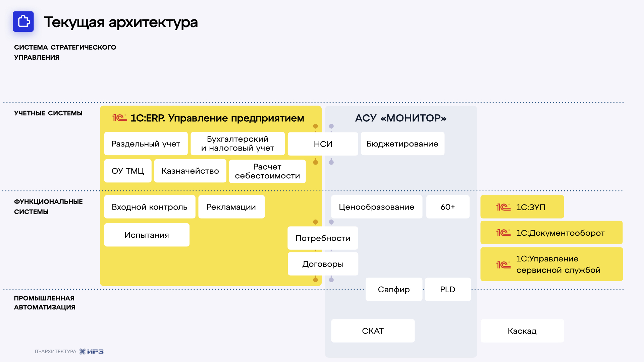Click the Казначейство block
Viewport: 644px width, 362px height.
point(190,171)
